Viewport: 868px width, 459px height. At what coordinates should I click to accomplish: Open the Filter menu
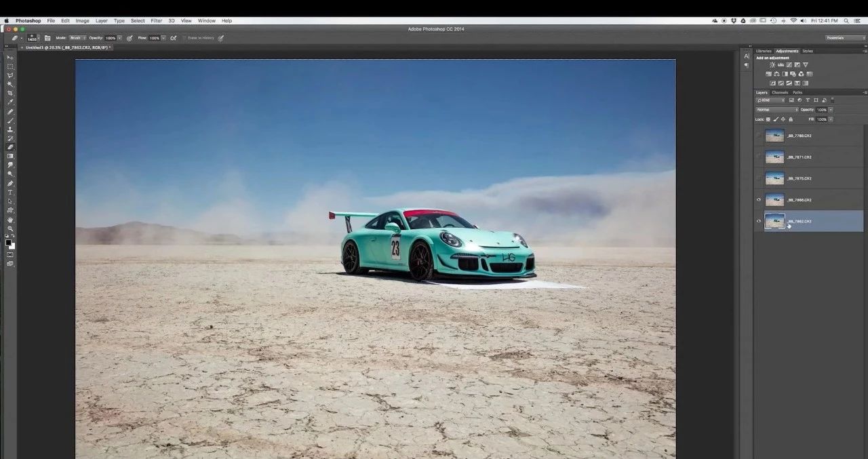click(156, 21)
